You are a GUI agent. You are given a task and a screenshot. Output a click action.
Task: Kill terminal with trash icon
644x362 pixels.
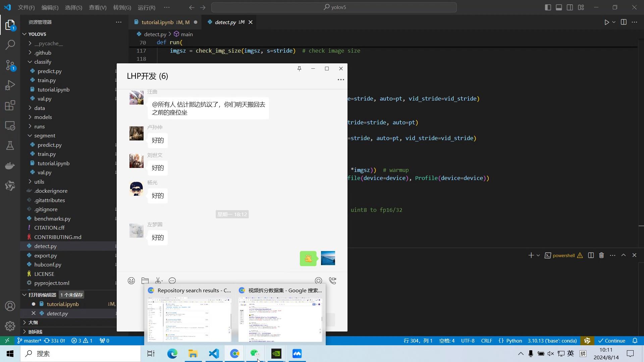tap(601, 255)
